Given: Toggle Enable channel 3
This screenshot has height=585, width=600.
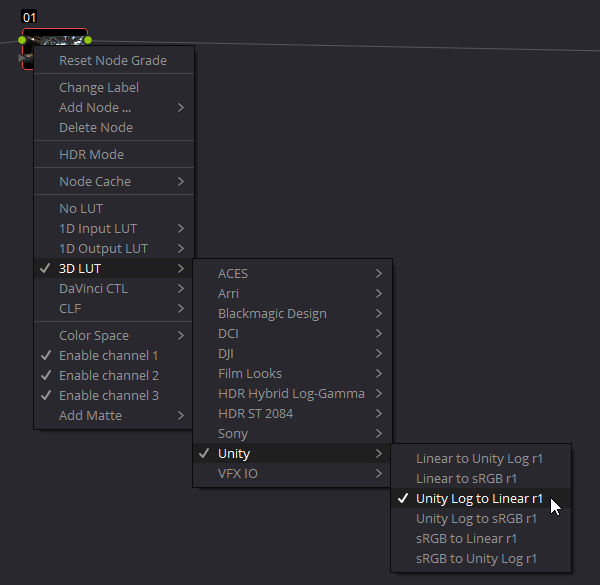Looking at the screenshot, I should pos(114,395).
